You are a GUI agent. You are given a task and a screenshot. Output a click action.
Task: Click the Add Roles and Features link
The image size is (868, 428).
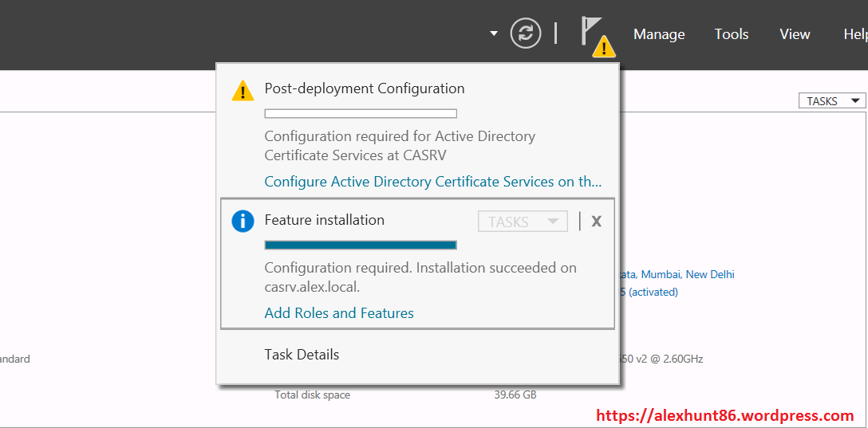pyautogui.click(x=339, y=313)
